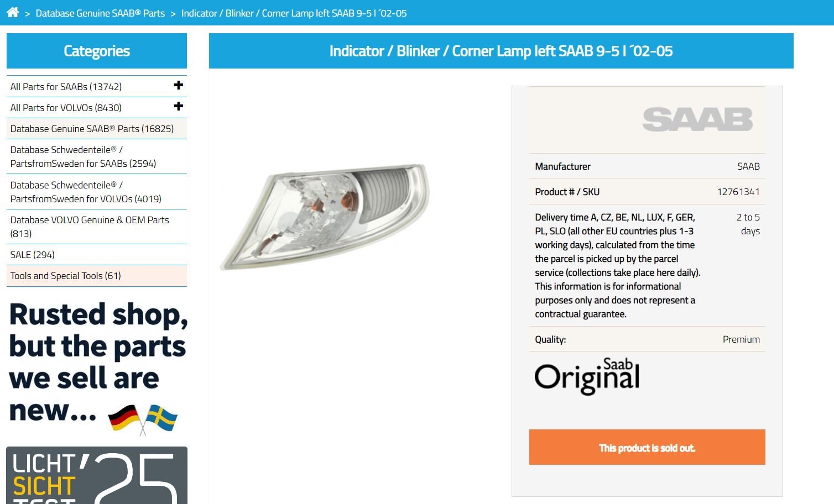Viewport: 834px width, 504px height.
Task: Click the grey SAAB manufacturer logo
Action: (697, 119)
